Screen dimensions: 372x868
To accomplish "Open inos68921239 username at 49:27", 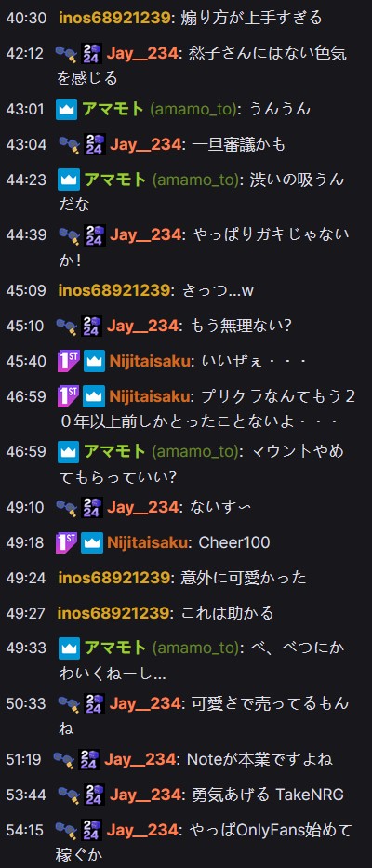I will (113, 613).
